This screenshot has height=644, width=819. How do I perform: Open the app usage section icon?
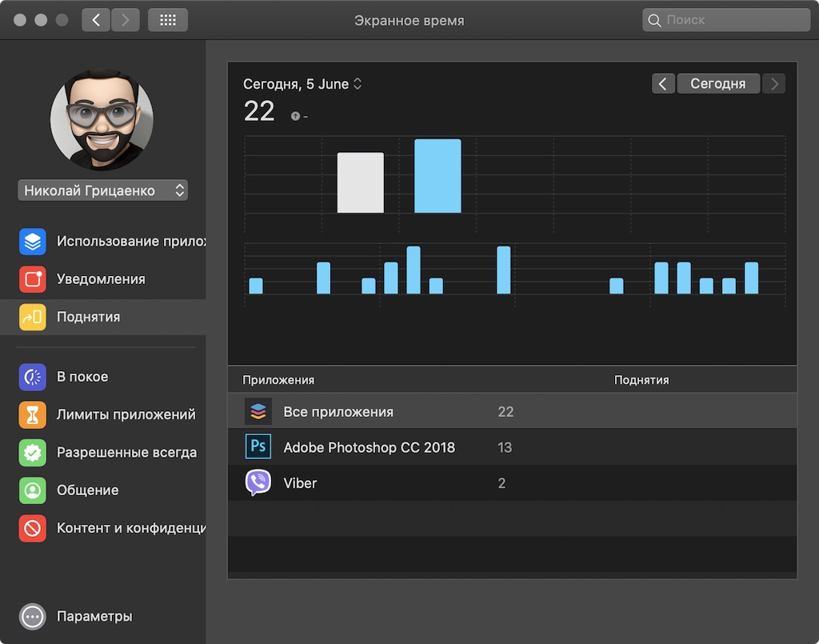pos(32,242)
